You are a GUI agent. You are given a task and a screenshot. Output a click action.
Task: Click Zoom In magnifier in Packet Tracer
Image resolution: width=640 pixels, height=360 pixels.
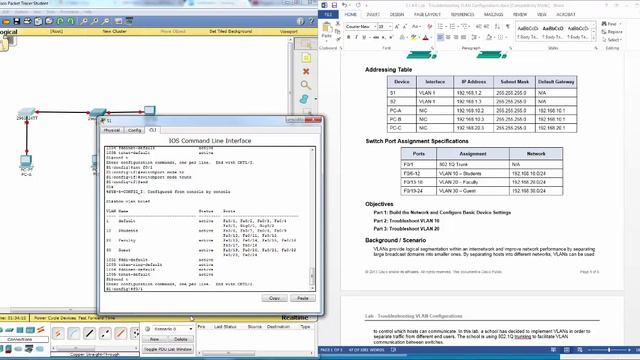[x=84, y=21]
